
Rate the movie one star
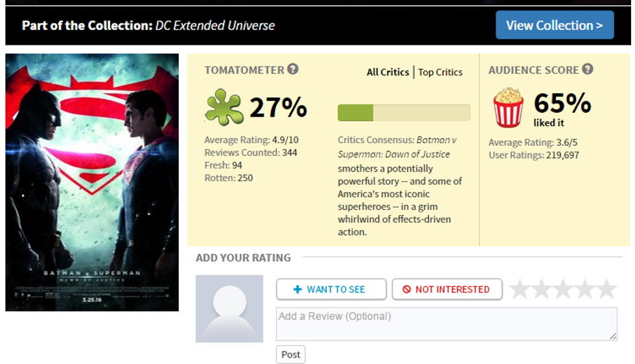pos(520,290)
